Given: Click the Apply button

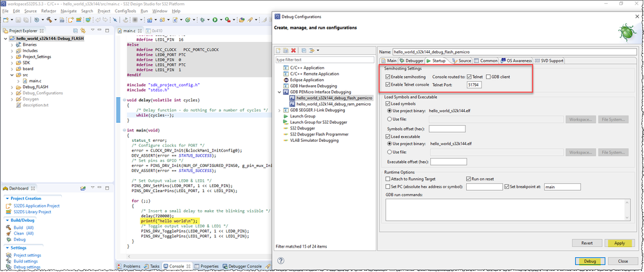Looking at the screenshot, I should 620,243.
